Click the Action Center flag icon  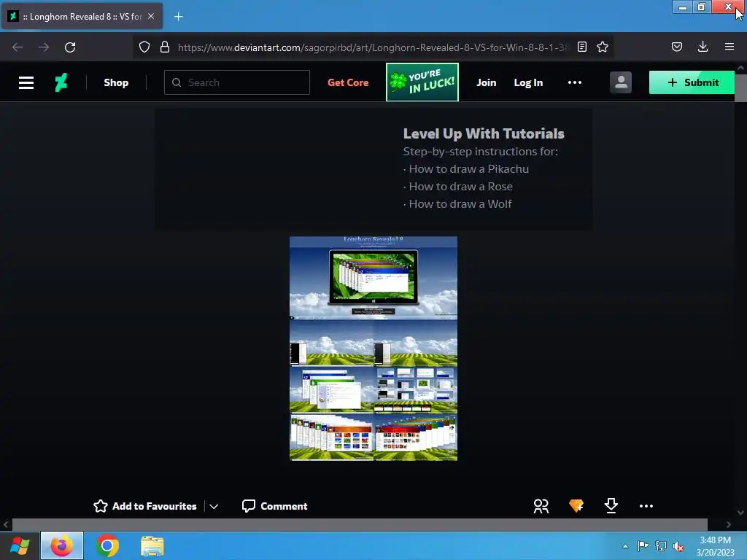pyautogui.click(x=643, y=545)
